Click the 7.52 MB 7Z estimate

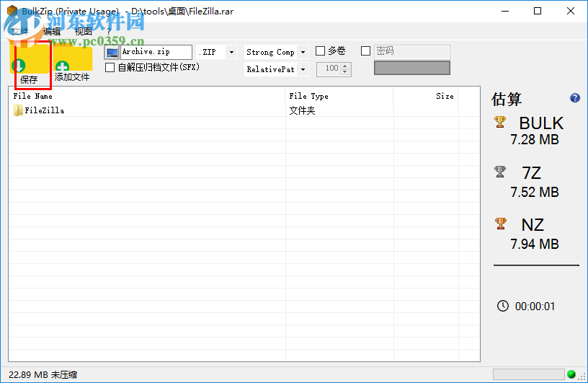click(x=535, y=192)
